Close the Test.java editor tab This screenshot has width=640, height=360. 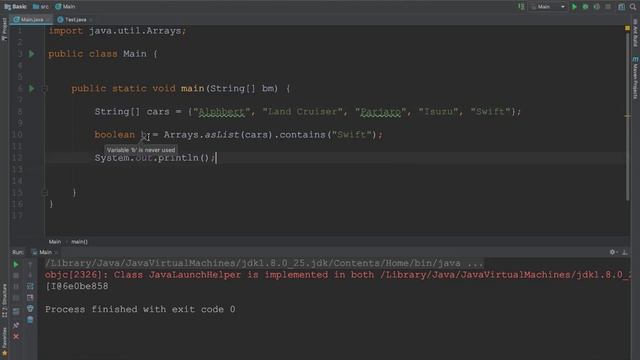coord(91,20)
